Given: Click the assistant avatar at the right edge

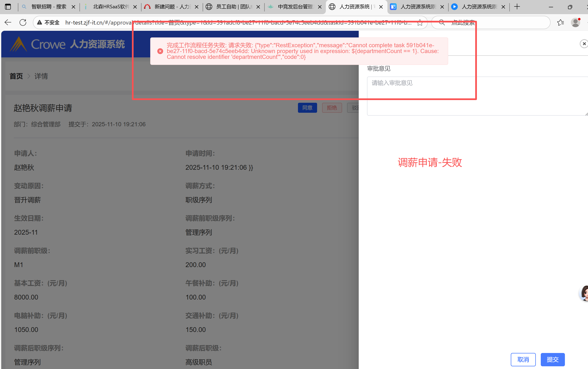Looking at the screenshot, I should coord(585,293).
